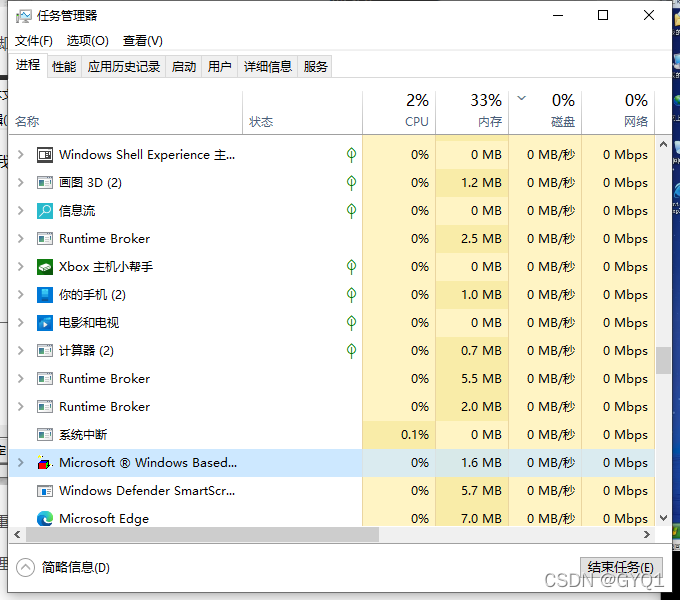Click the suspended leaf icon for 你的手机
The width and height of the screenshot is (680, 600).
(x=352, y=295)
